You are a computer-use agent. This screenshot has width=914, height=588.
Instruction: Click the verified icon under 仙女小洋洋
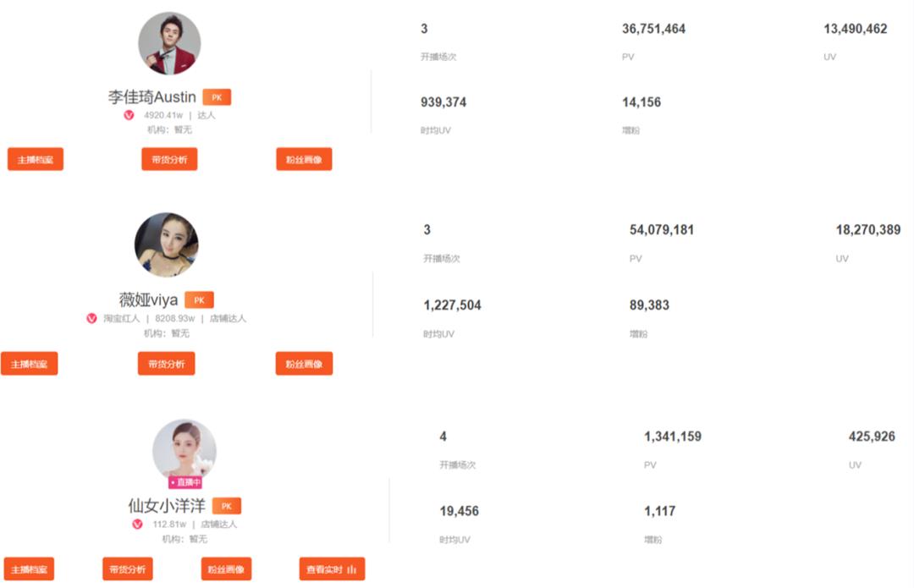[138, 524]
